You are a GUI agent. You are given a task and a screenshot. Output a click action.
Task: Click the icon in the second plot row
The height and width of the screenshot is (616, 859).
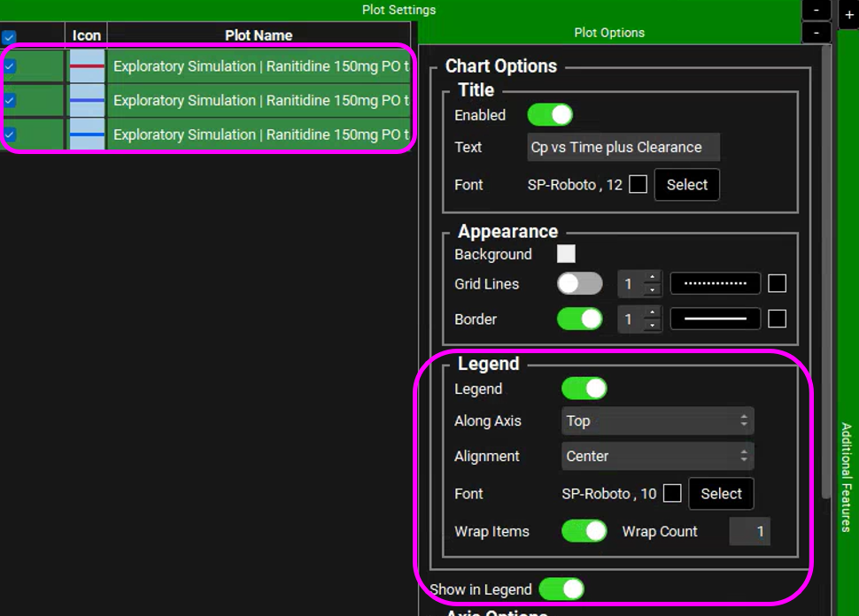[x=87, y=101]
